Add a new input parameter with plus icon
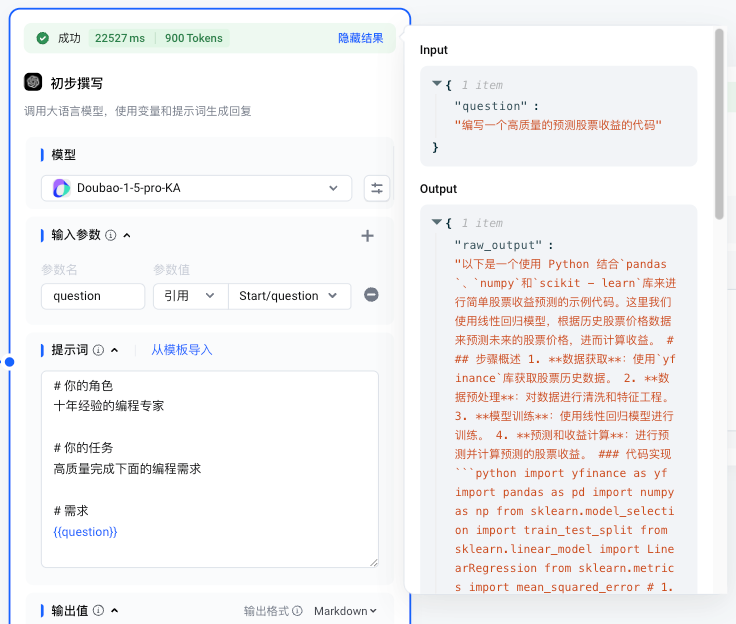Viewport: 736px width, 624px height. pyautogui.click(x=368, y=236)
